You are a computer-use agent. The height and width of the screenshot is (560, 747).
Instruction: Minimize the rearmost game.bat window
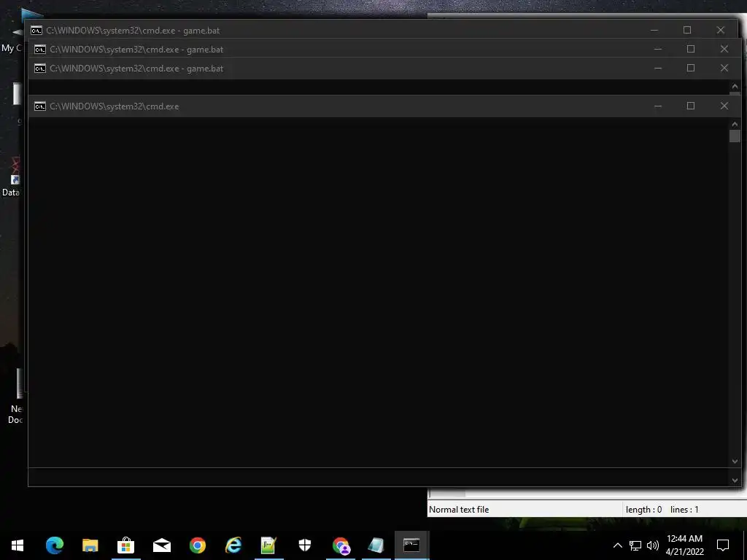(x=654, y=30)
